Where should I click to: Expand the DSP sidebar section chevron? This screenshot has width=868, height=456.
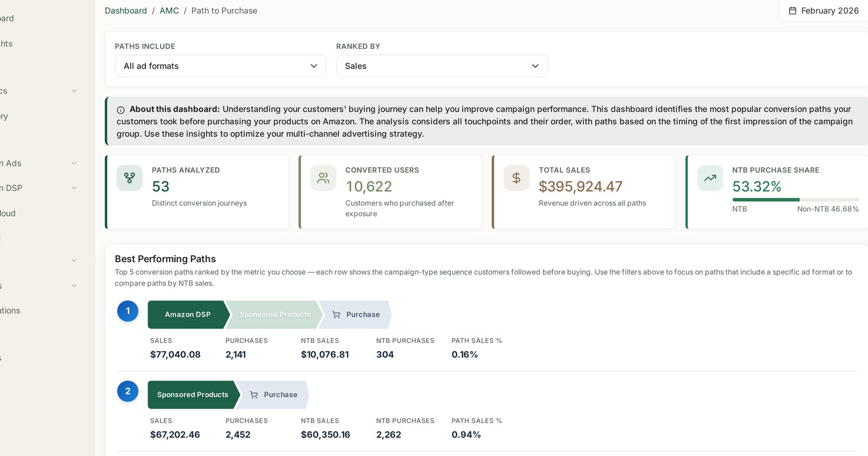click(x=74, y=188)
